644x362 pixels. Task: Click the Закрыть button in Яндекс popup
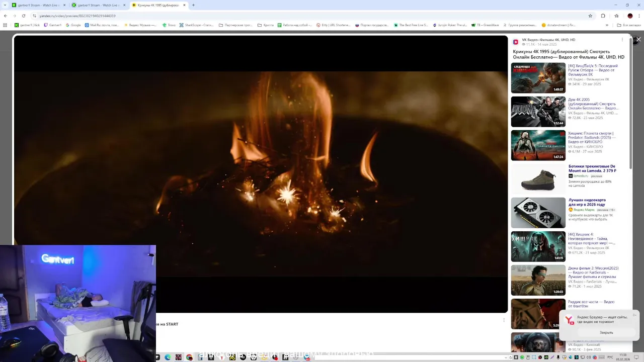tap(606, 332)
